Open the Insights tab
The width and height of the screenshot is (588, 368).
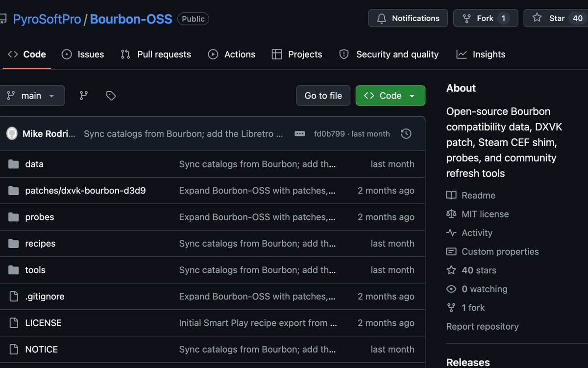(x=481, y=54)
